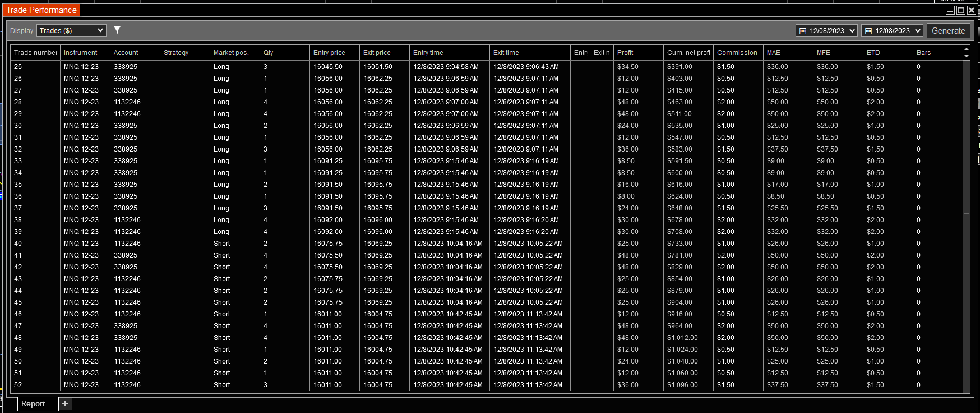
Task: Click account 338925 in trade 42 row
Action: (x=135, y=267)
